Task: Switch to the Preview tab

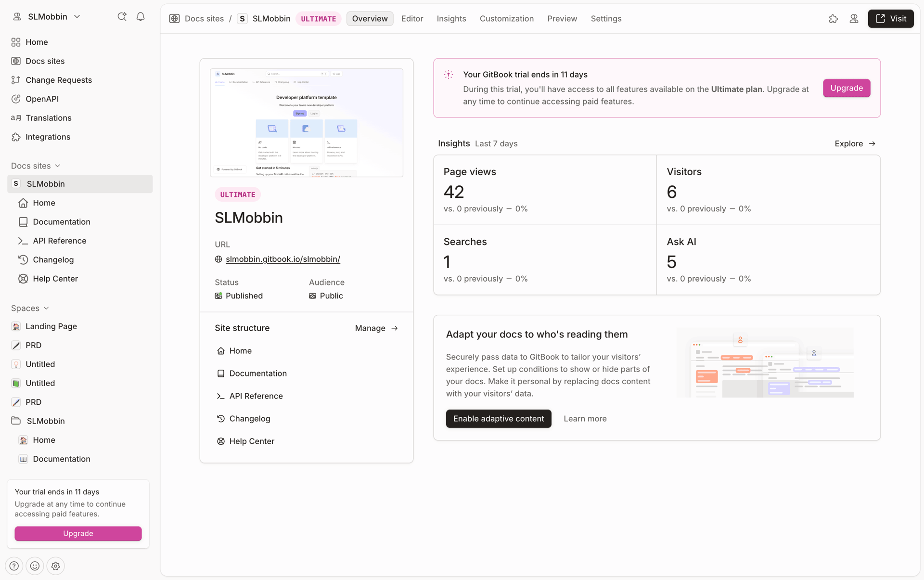Action: [562, 19]
